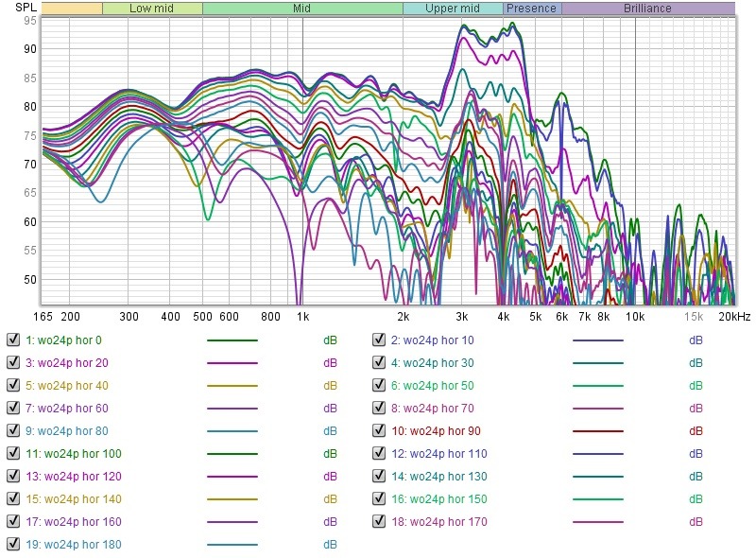756x558 pixels.
Task: Select the line sample for wo24p hor 130
Action: click(x=598, y=477)
